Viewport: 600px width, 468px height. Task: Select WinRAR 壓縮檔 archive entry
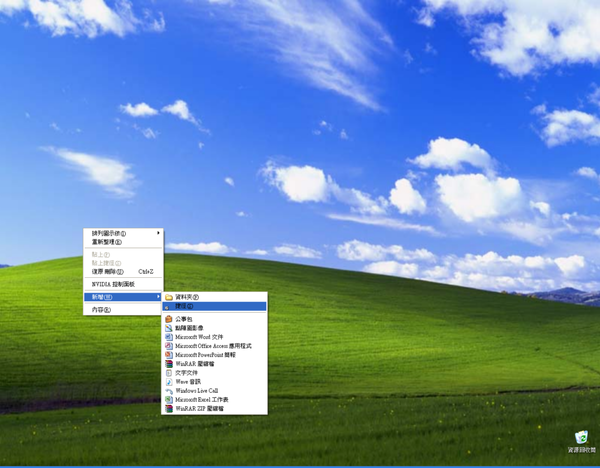tap(214, 364)
